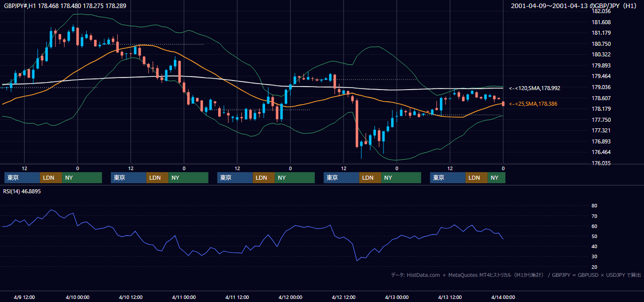The width and height of the screenshot is (644, 302).
Task: Click the LDN session block for April 13
Action: [x=477, y=178]
